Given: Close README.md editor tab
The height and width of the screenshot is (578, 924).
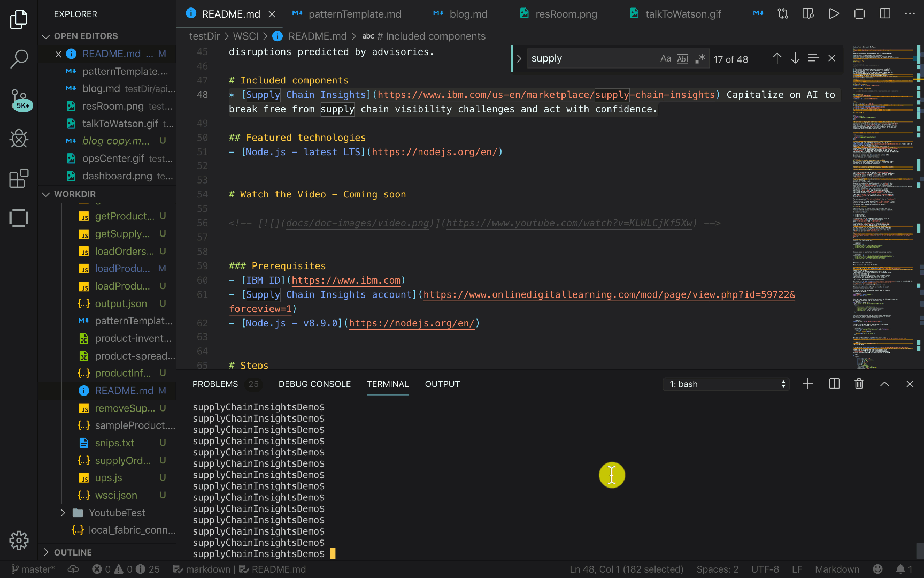Looking at the screenshot, I should 272,14.
